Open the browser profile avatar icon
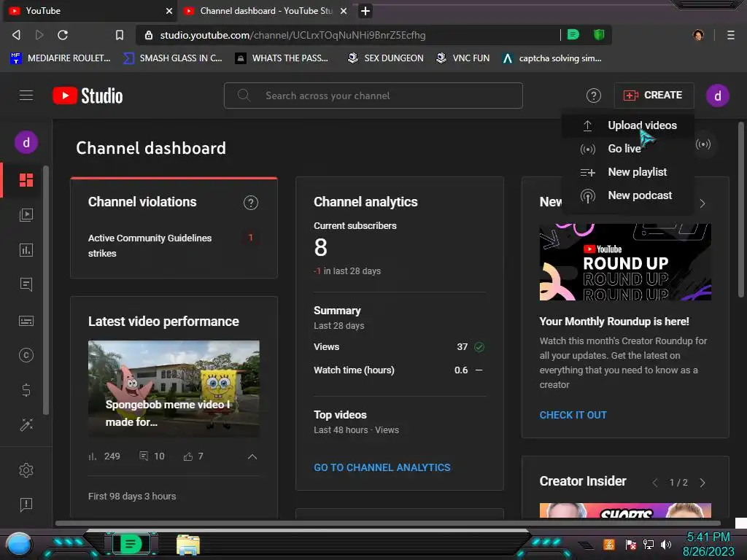The width and height of the screenshot is (747, 560). point(698,35)
